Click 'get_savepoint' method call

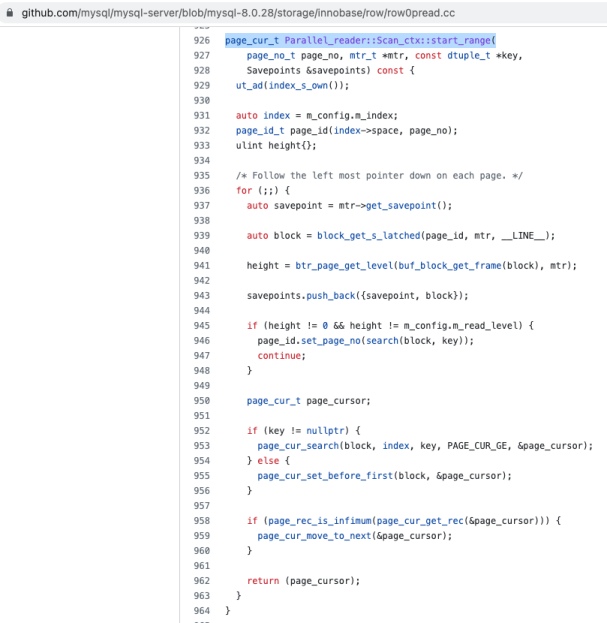pyautogui.click(x=401, y=206)
